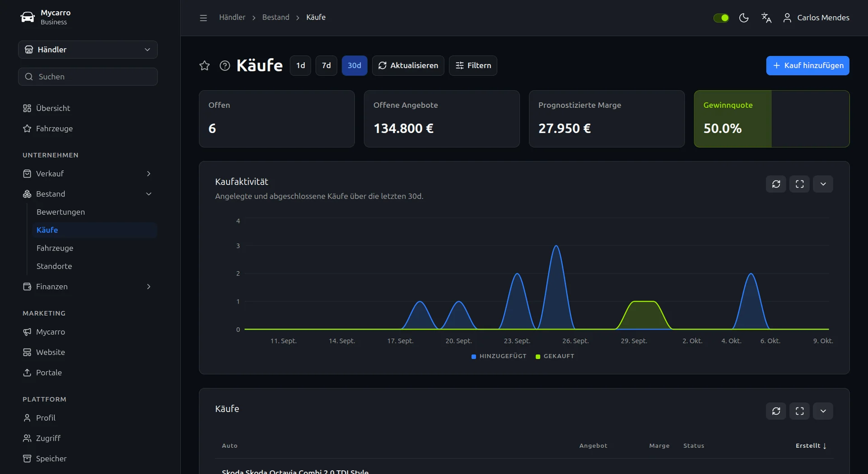Click Kauf hinzufügen button
This screenshot has height=474, width=868.
coord(807,66)
